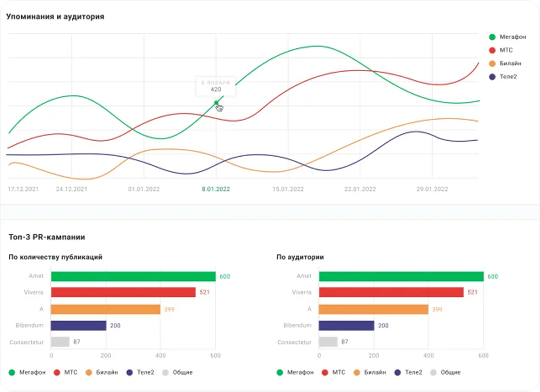540x392 pixels.
Task: Toggle Билайн series in line chart legend
Action: [505, 63]
